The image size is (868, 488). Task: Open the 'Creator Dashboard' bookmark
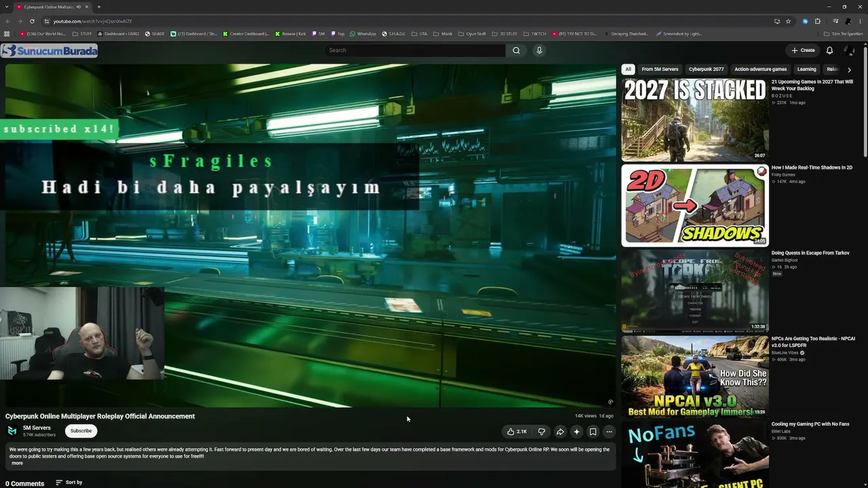click(245, 34)
